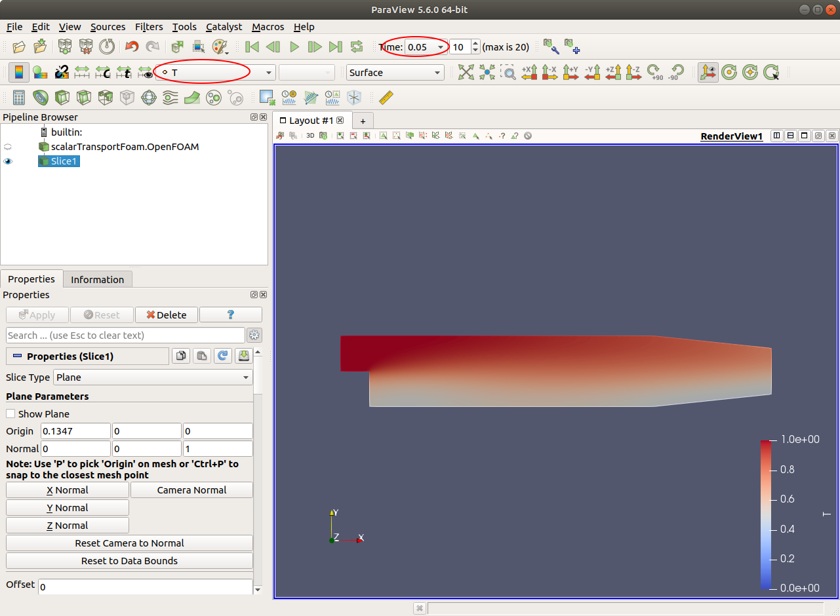The image size is (840, 616).
Task: Click Reset Camera to Normal button
Action: [x=129, y=543]
